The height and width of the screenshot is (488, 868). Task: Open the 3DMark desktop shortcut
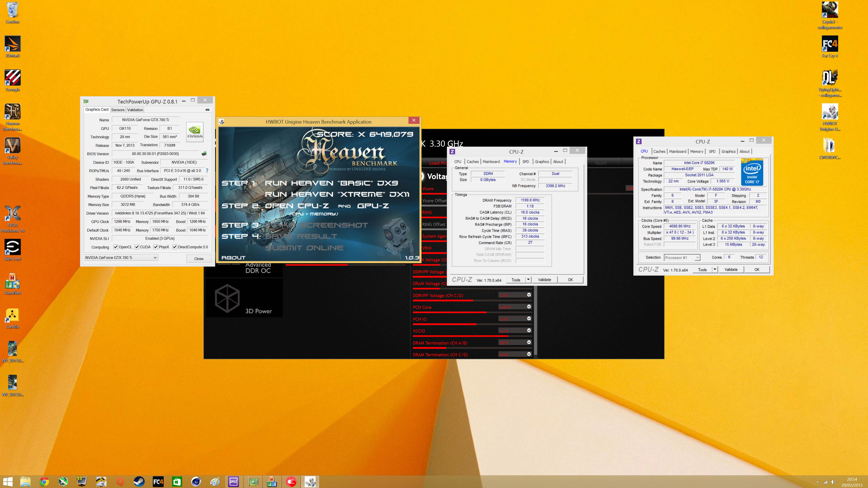(12, 47)
